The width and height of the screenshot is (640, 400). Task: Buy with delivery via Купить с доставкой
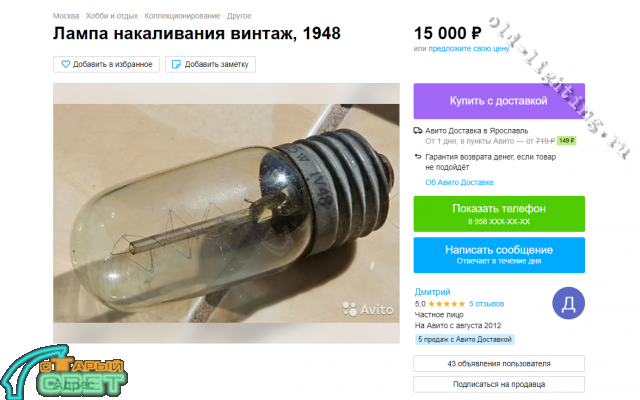pos(499,101)
